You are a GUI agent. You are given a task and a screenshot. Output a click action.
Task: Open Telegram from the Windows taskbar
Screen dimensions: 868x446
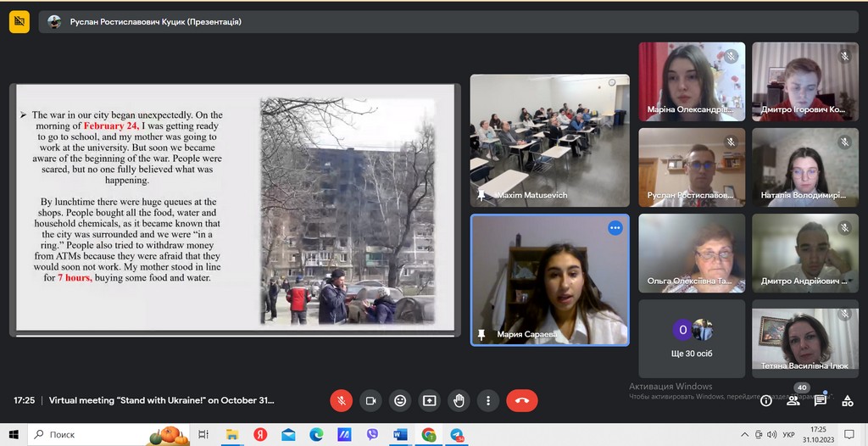(x=457, y=435)
